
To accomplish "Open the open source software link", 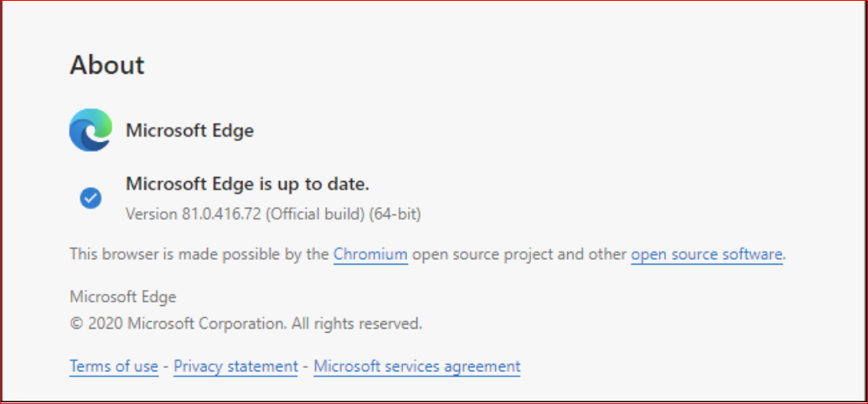I will [706, 254].
